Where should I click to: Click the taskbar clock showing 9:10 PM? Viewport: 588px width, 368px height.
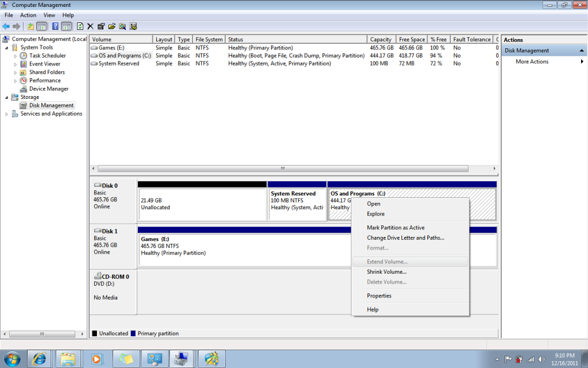pos(564,359)
